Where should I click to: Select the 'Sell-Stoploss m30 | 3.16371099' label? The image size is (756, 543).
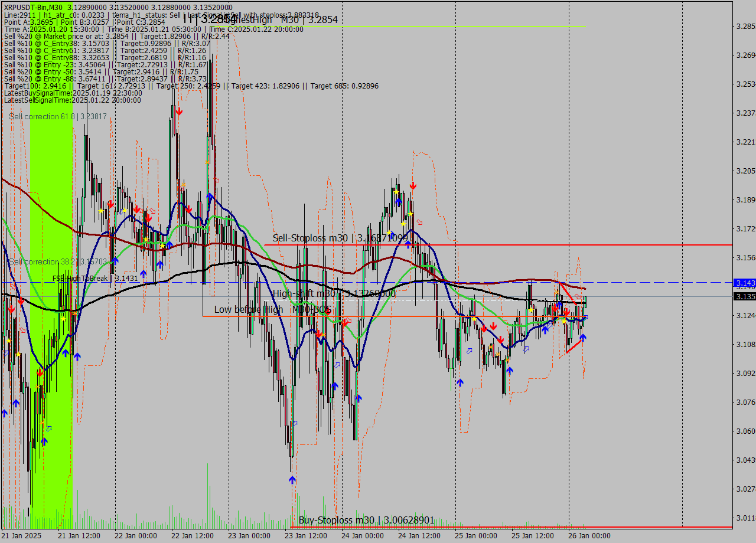pos(340,238)
